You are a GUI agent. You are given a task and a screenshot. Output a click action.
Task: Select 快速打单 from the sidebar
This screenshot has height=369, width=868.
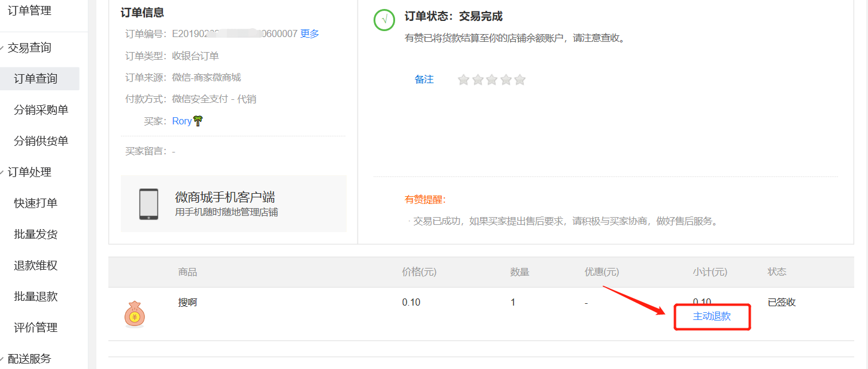(36, 203)
